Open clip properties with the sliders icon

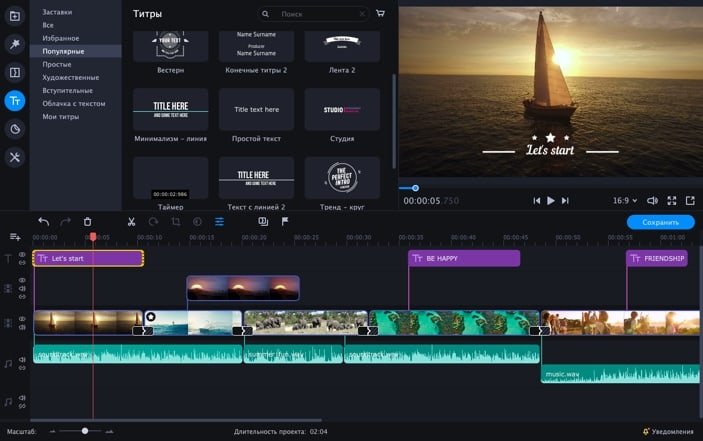[x=219, y=222]
